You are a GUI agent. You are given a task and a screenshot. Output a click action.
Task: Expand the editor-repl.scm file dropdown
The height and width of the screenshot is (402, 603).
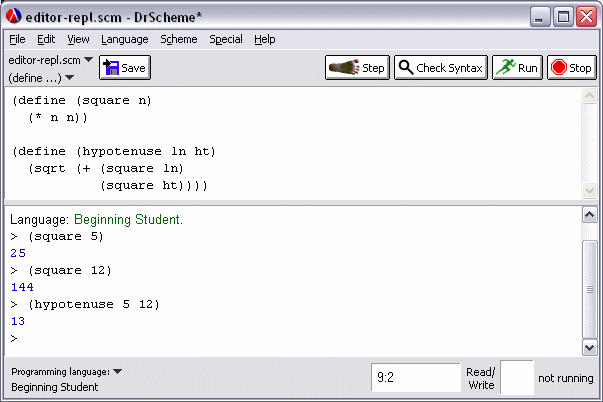pyautogui.click(x=50, y=60)
